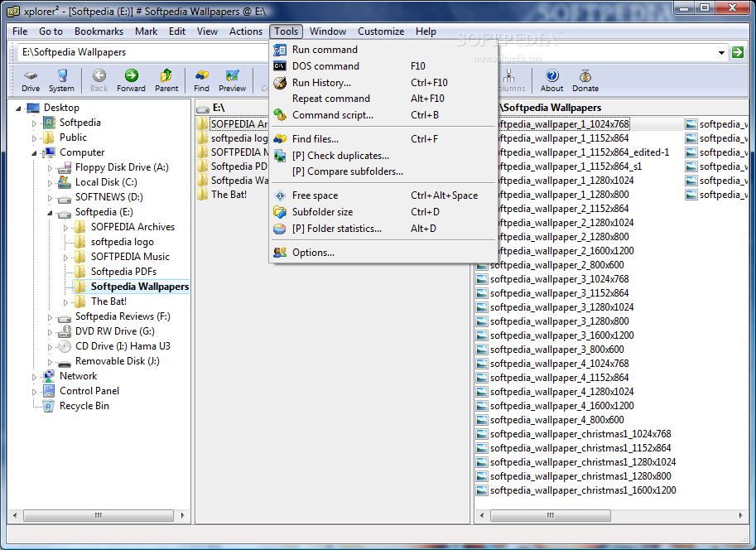Viewport: 756px width, 550px height.
Task: Expand the Network tree node
Action: click(34, 377)
